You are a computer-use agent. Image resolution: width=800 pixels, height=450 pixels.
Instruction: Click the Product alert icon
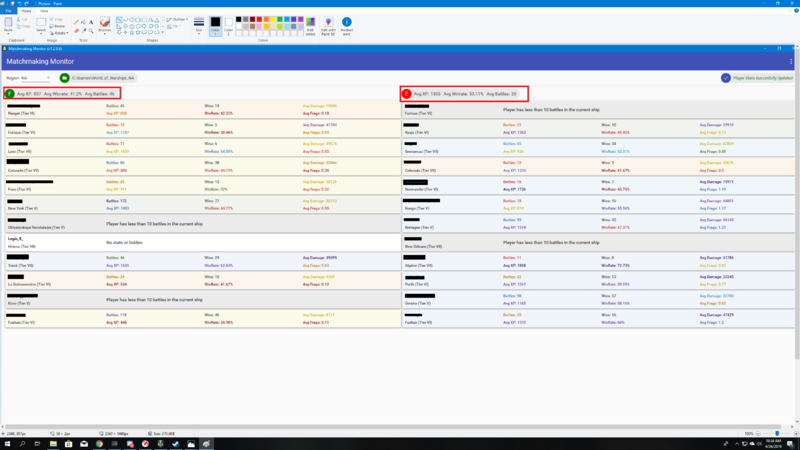(346, 24)
